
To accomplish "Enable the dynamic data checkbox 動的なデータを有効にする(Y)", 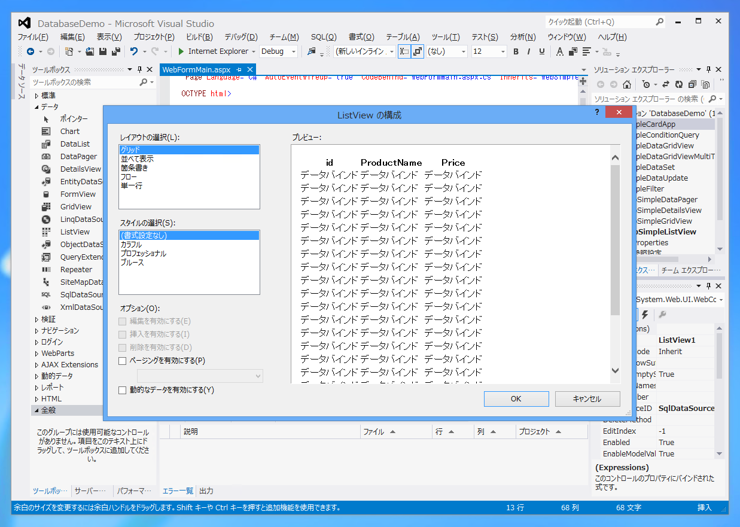I will [x=123, y=390].
